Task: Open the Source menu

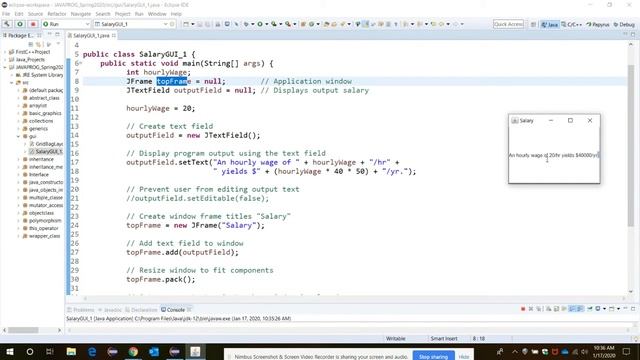Action: [x=35, y=14]
